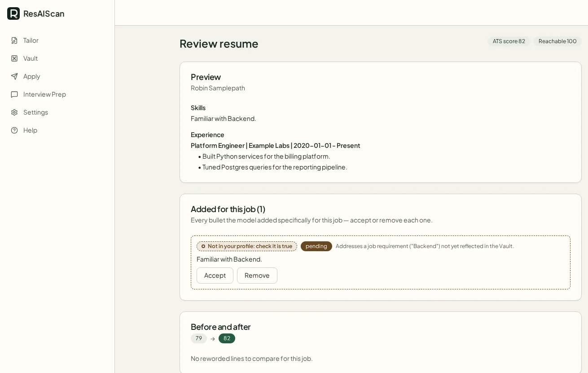Click the ResAIScan logo icon
Screen dimensions: 588x373
(13, 13)
